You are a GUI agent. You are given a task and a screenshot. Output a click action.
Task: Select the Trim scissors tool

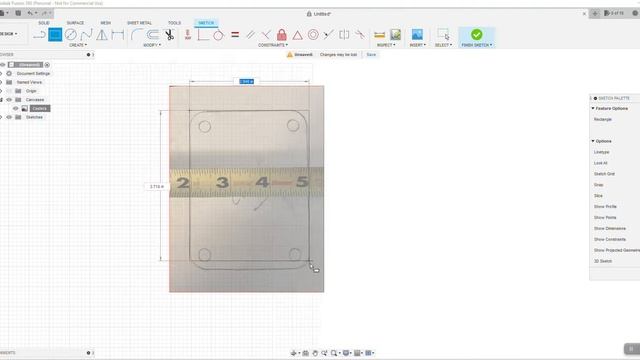click(169, 35)
